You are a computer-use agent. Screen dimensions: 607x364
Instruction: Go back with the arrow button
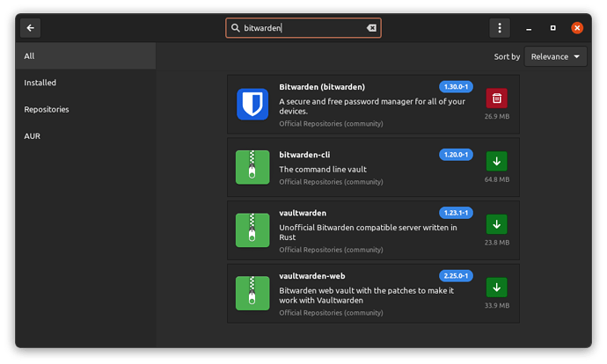pyautogui.click(x=30, y=28)
